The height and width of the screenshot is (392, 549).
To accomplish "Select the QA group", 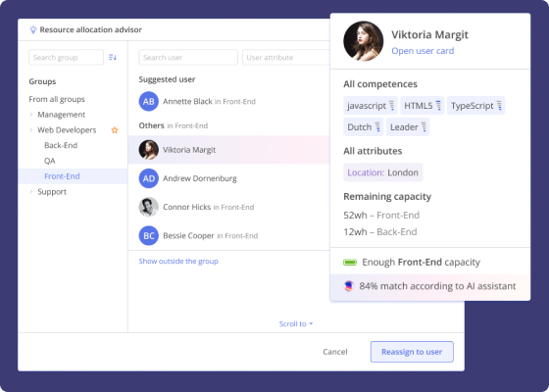I will (50, 161).
